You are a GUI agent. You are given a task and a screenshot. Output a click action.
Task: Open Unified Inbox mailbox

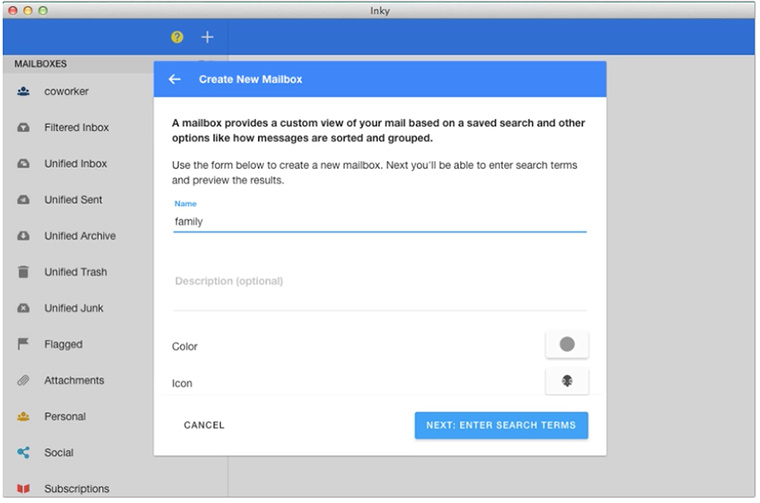(78, 163)
